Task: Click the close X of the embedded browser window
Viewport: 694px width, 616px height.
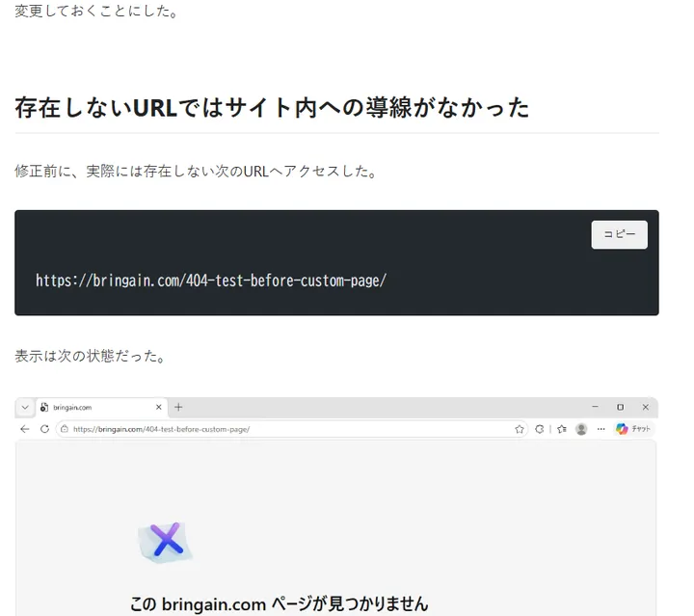Action: coord(645,407)
